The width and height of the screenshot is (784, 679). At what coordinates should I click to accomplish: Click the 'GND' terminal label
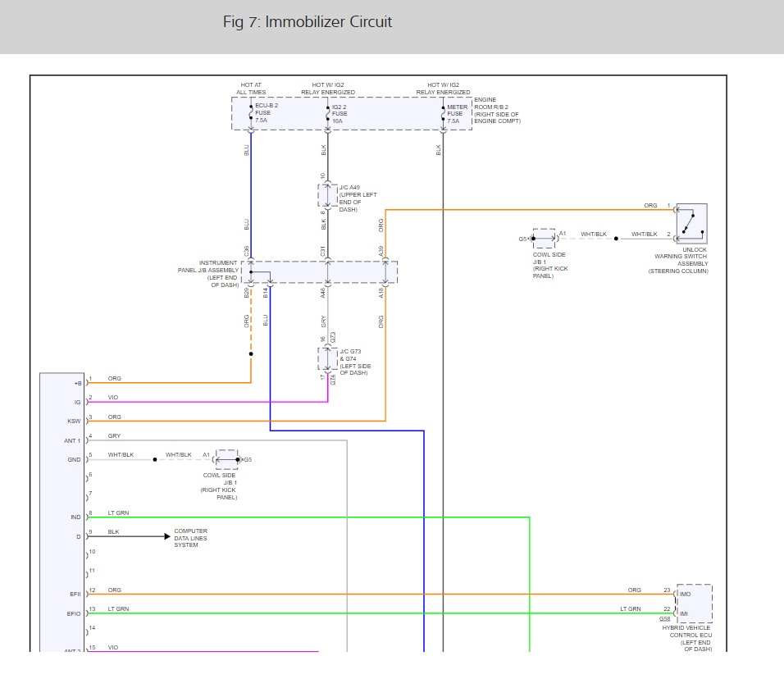[74, 460]
